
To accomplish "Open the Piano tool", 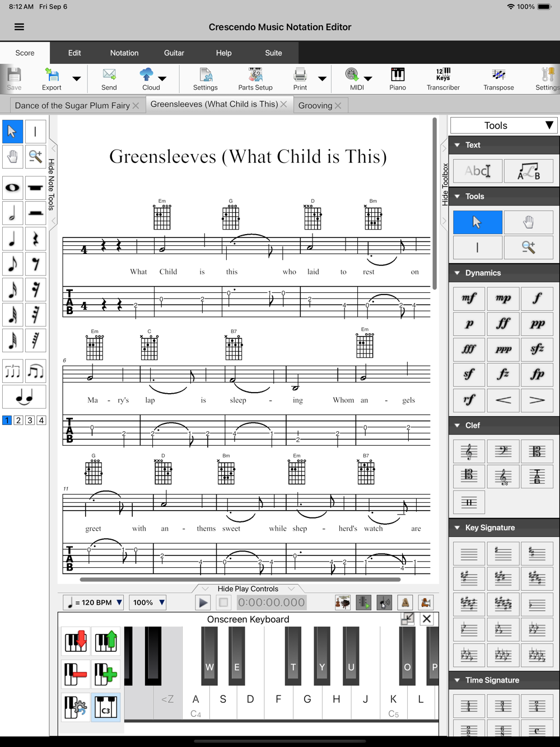I will [398, 79].
